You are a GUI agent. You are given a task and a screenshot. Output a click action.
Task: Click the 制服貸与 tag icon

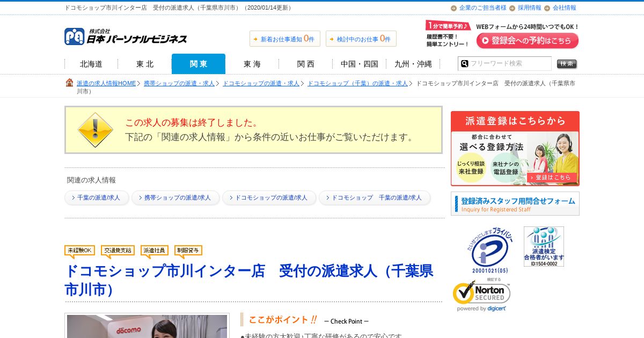coord(188,251)
